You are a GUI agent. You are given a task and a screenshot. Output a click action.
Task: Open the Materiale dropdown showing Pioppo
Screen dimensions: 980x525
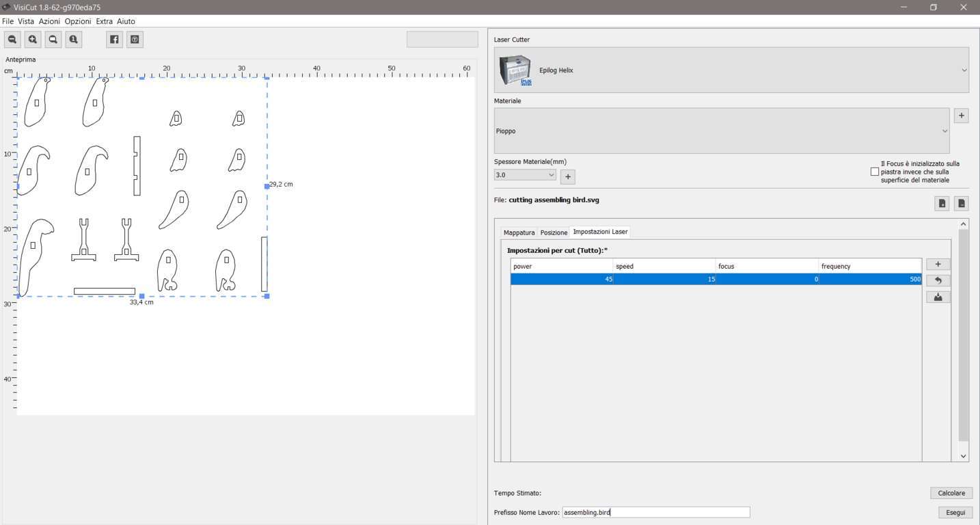pos(722,131)
